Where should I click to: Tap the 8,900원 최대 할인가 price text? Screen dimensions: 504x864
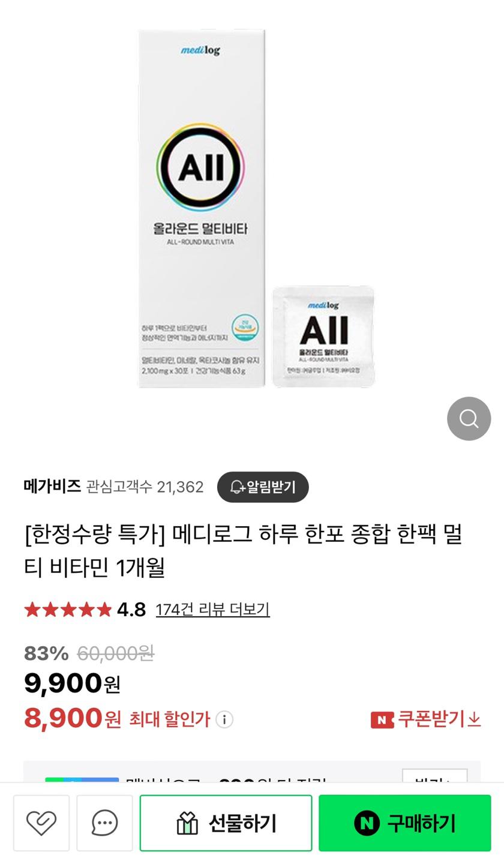click(x=116, y=718)
